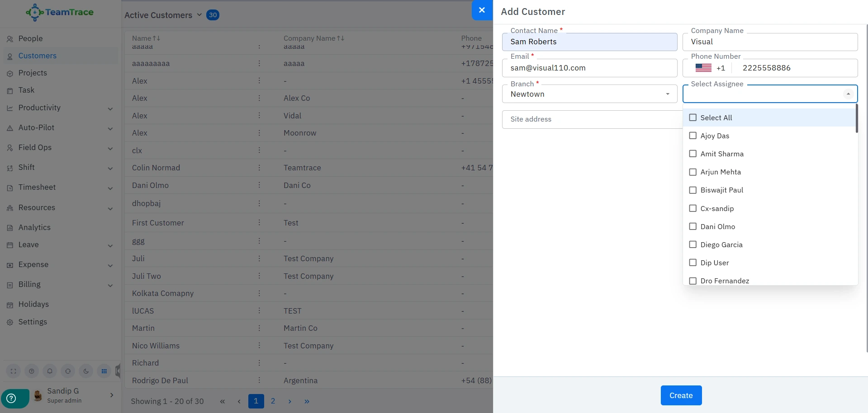Click the US flag country code selector
Viewport: 868px width, 413px height.
point(704,68)
